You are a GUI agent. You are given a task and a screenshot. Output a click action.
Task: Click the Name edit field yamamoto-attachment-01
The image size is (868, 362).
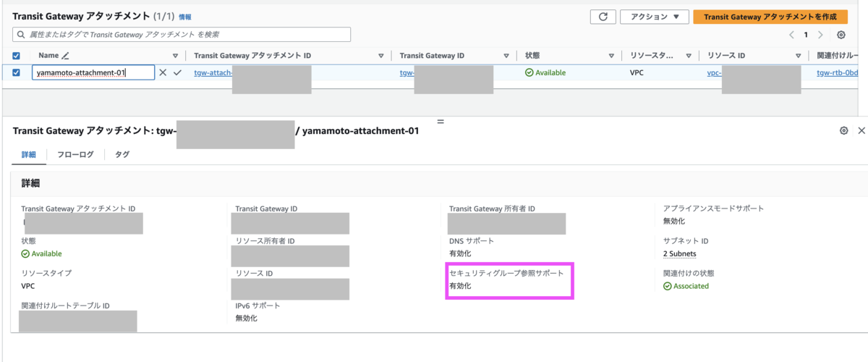tap(93, 72)
